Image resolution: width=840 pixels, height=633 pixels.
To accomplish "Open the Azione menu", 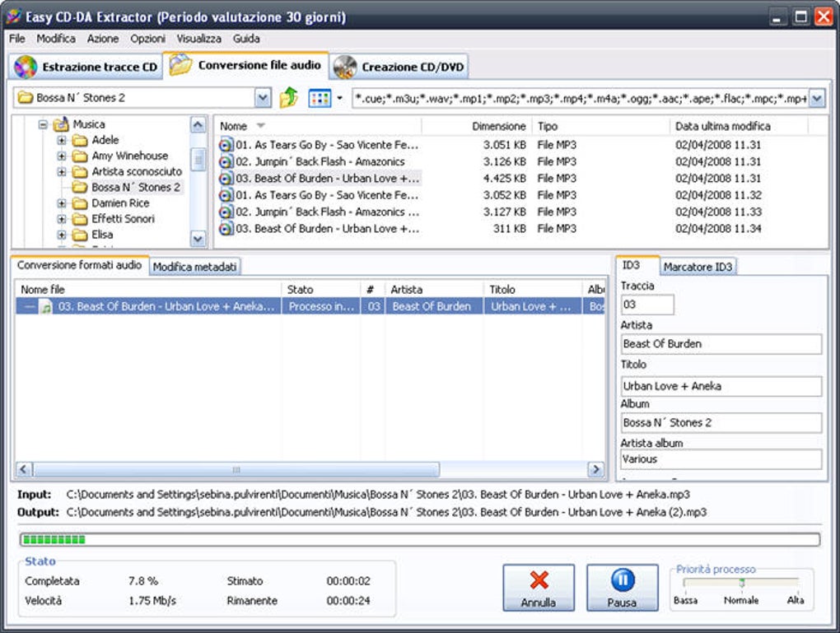I will [x=103, y=39].
